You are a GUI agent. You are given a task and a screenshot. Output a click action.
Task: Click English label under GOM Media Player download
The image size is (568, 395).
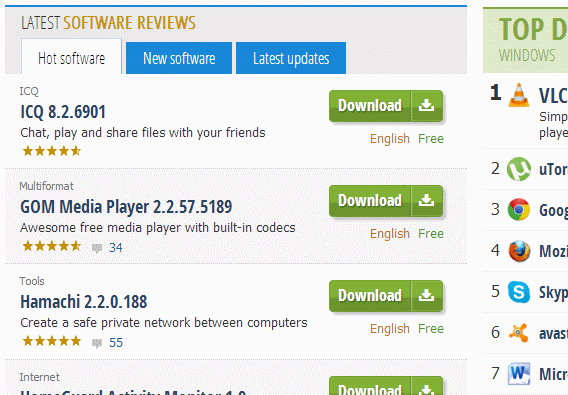tap(390, 234)
